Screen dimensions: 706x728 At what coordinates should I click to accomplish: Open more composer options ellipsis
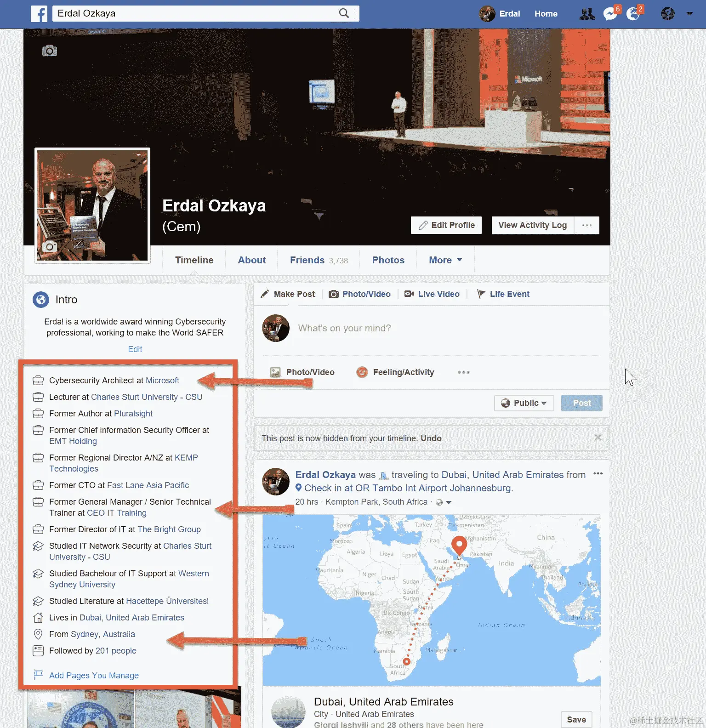click(463, 372)
